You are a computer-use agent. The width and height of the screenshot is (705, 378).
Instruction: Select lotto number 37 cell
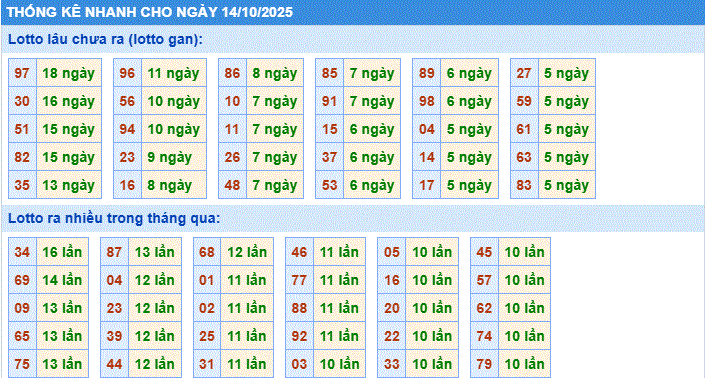tap(330, 157)
